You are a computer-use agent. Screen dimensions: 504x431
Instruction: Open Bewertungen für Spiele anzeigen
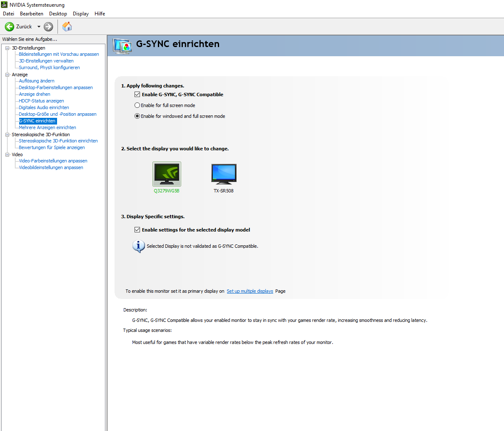52,147
